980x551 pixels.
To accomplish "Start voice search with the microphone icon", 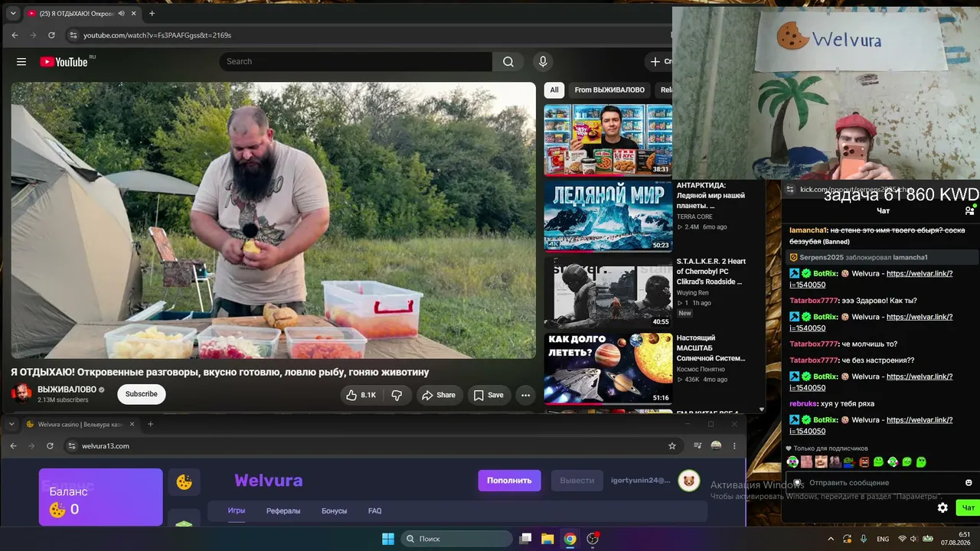I will (x=543, y=62).
